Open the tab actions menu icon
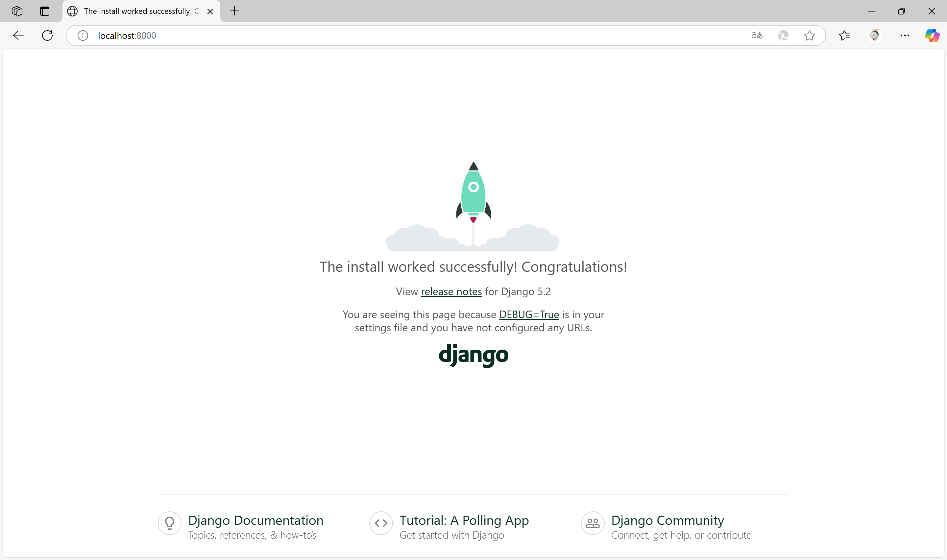The height and width of the screenshot is (560, 947). click(x=44, y=11)
